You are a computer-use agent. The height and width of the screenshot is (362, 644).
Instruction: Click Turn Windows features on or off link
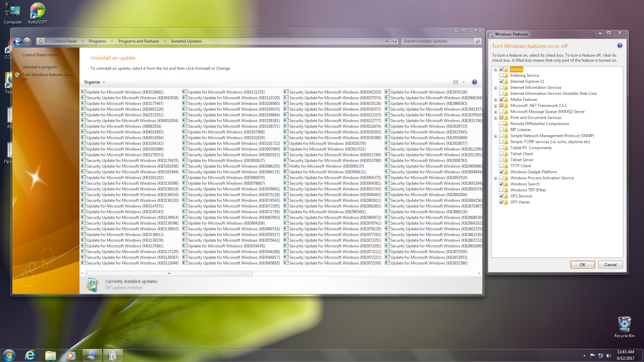[48, 77]
